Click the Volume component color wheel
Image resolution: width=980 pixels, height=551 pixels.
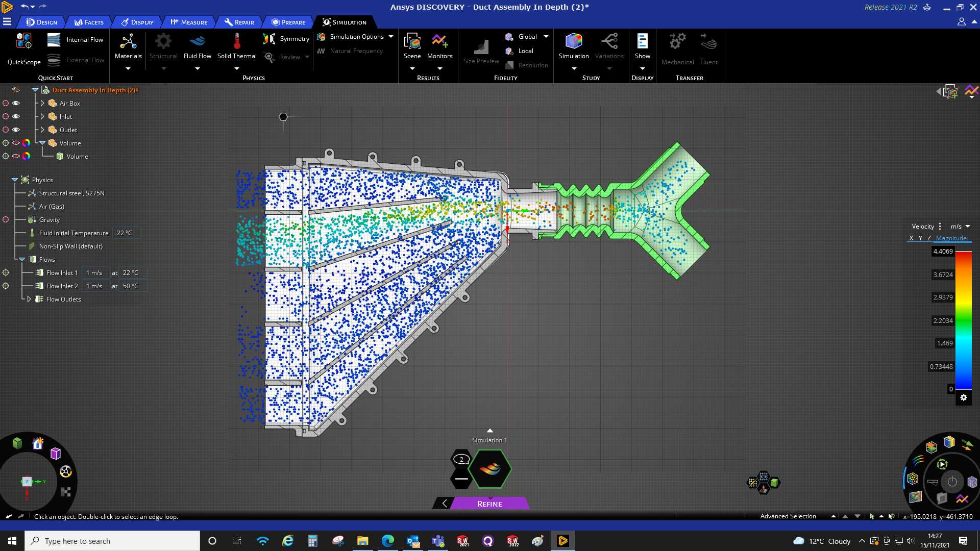[26, 143]
